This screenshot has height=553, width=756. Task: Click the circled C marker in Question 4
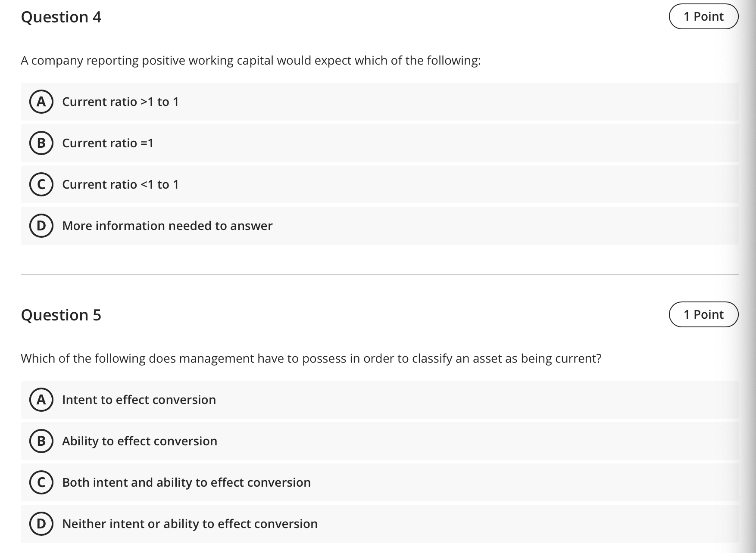pyautogui.click(x=41, y=184)
